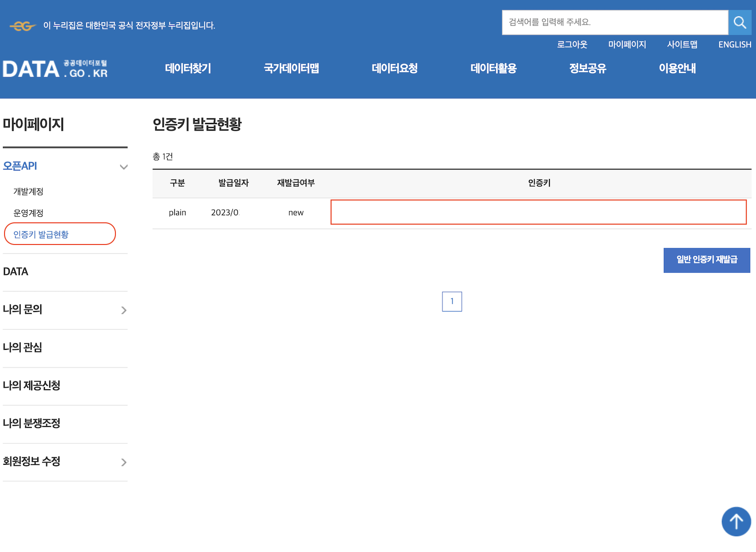Open the 사이트맵 link
The height and width of the screenshot is (552, 756).
click(x=682, y=44)
